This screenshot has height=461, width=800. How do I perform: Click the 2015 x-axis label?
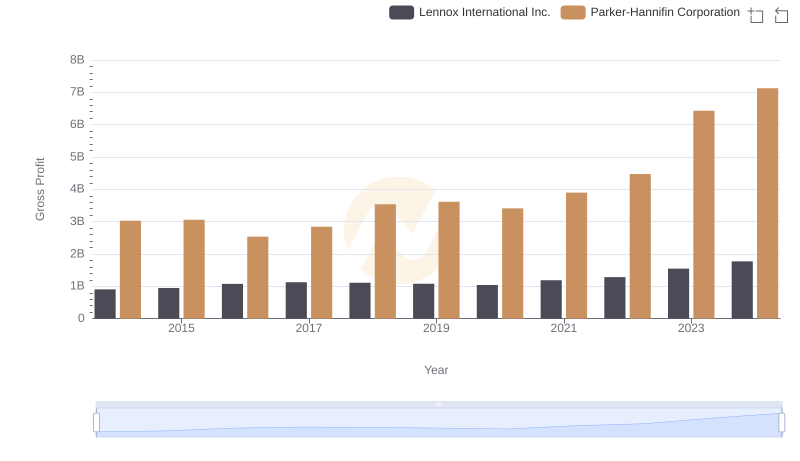coord(181,328)
